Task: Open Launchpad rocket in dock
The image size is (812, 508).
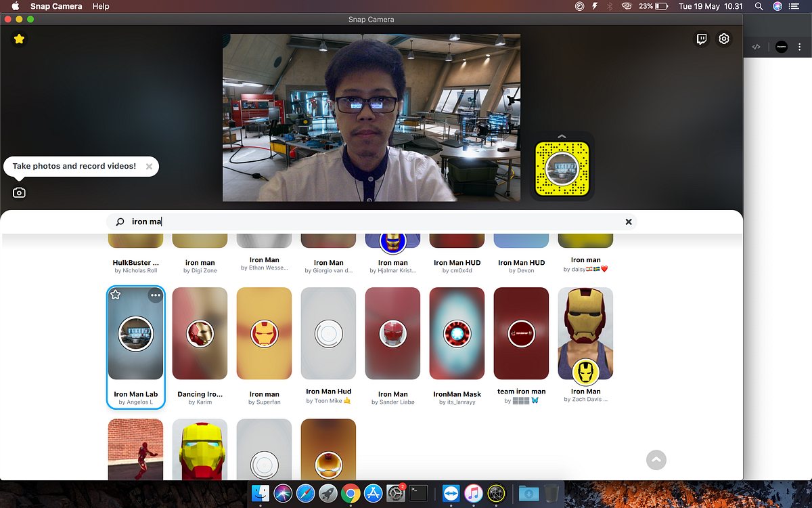Action: [328, 493]
